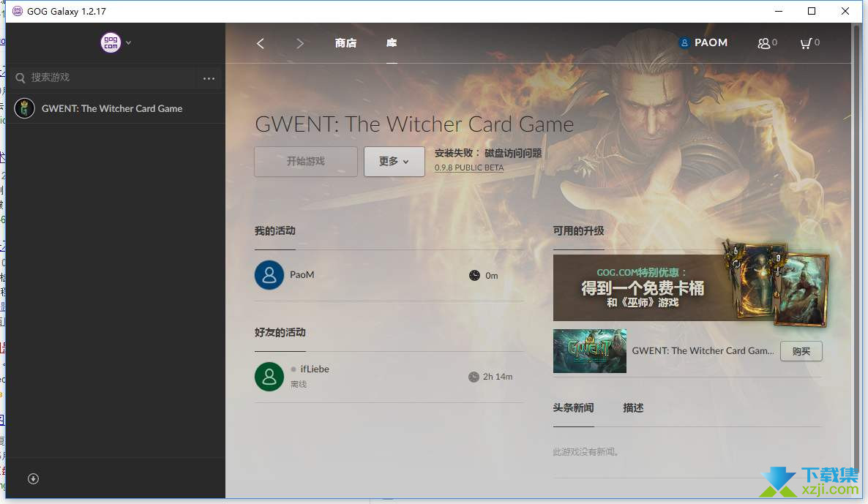
Task: Click the 2h 14m playtime text
Action: point(498,377)
